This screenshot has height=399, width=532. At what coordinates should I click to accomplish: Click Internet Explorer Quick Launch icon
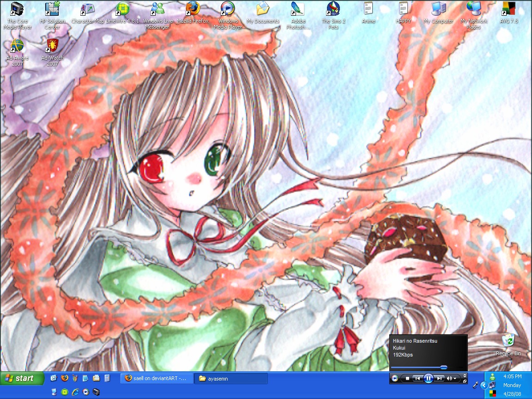tap(75, 392)
